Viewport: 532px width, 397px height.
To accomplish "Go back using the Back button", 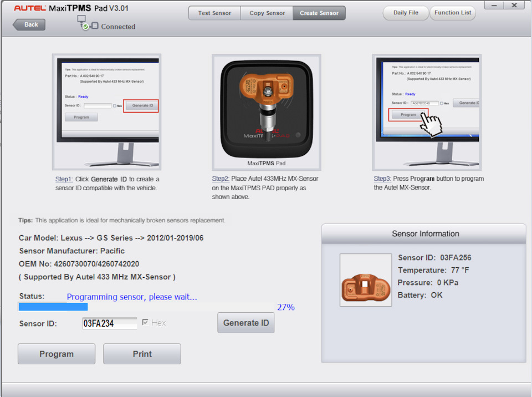I will click(x=29, y=24).
